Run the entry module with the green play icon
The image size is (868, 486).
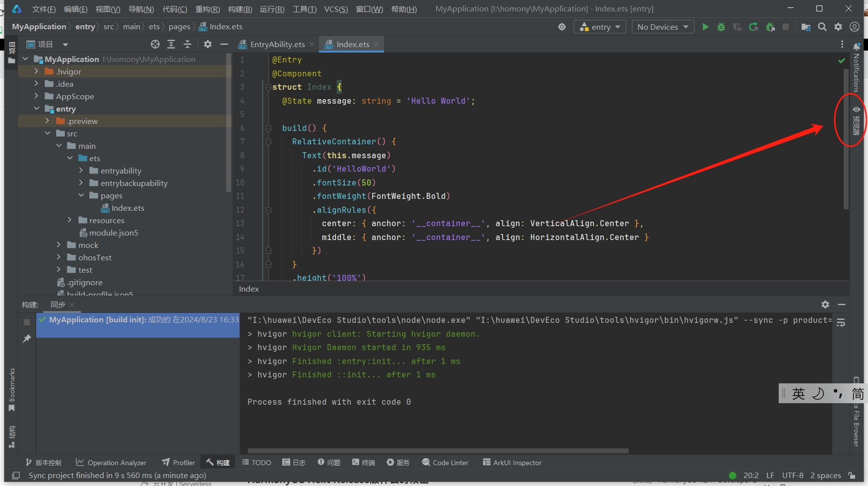[705, 27]
